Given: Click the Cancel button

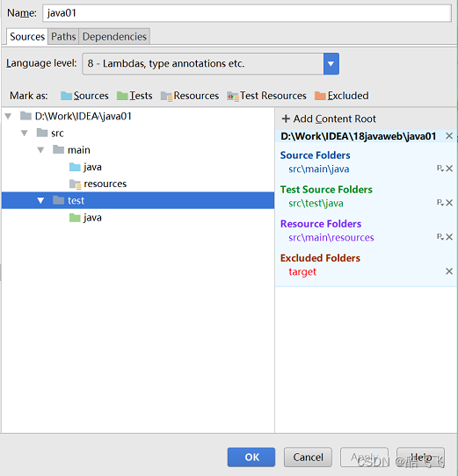Looking at the screenshot, I should [308, 458].
